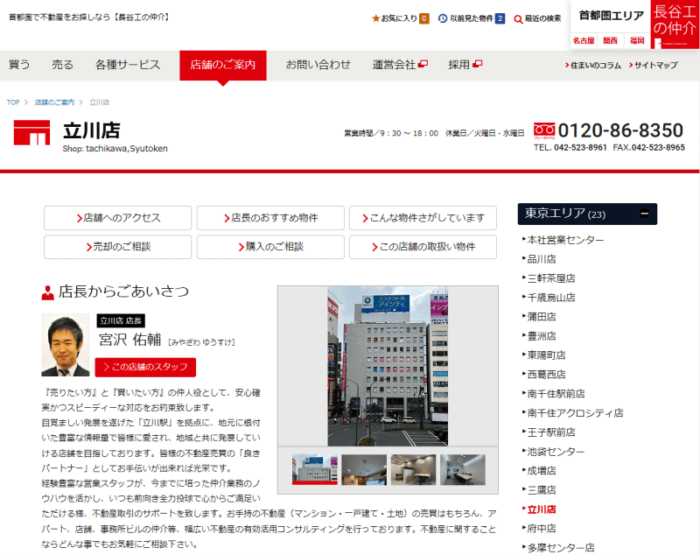The height and width of the screenshot is (555, 700).
Task: Open 蒲田店 in the area list
Action: tap(541, 317)
